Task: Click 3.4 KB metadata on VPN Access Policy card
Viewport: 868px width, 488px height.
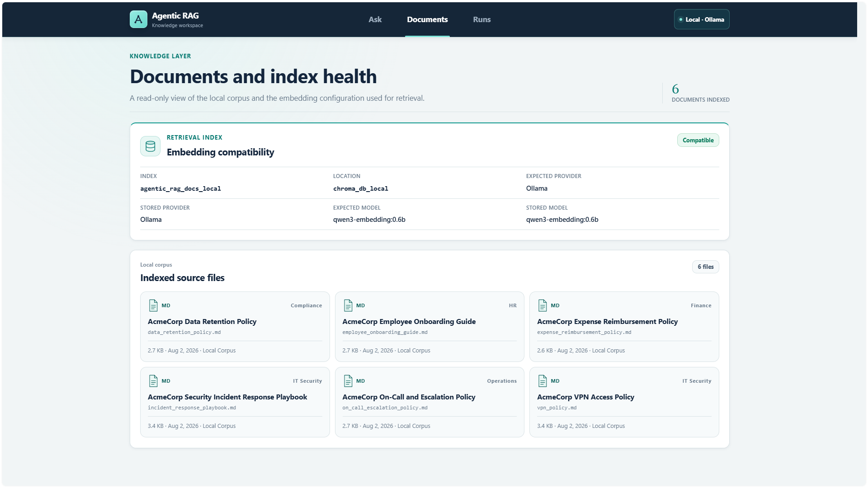Action: pos(581,426)
